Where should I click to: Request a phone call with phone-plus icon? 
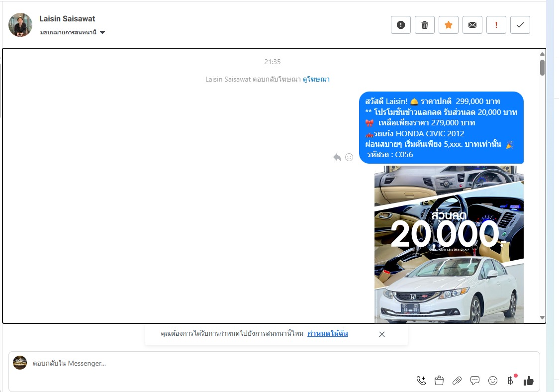coord(421,381)
